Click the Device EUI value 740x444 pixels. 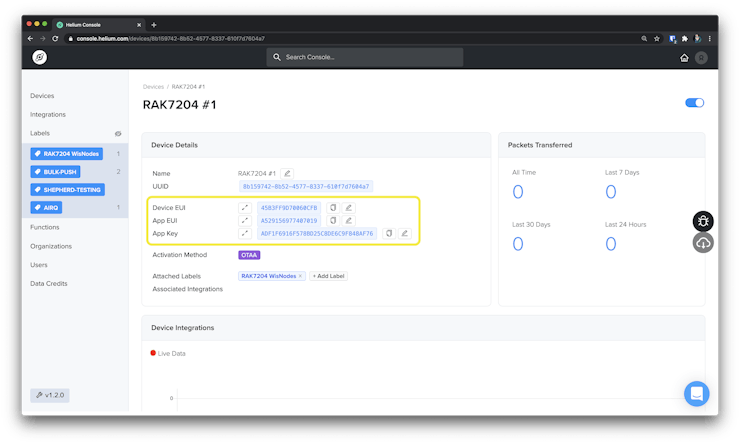coord(289,208)
